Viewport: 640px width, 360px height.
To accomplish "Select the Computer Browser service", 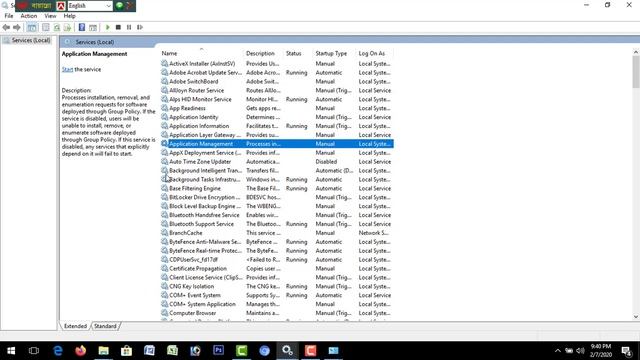I will [277, 313].
